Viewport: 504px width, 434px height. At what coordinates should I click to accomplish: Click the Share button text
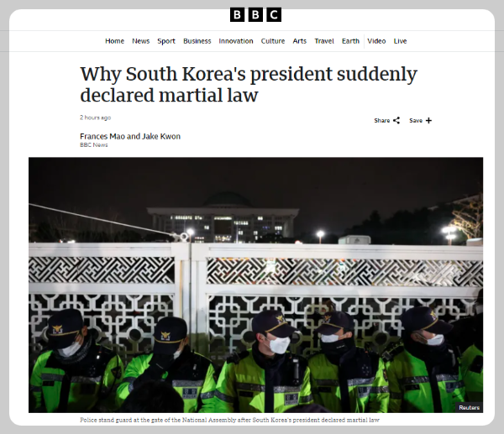(382, 121)
